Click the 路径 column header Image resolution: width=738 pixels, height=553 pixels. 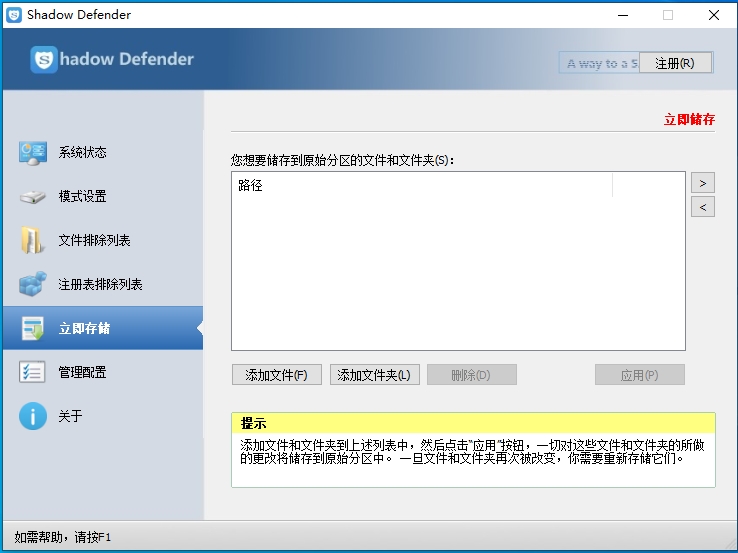422,185
